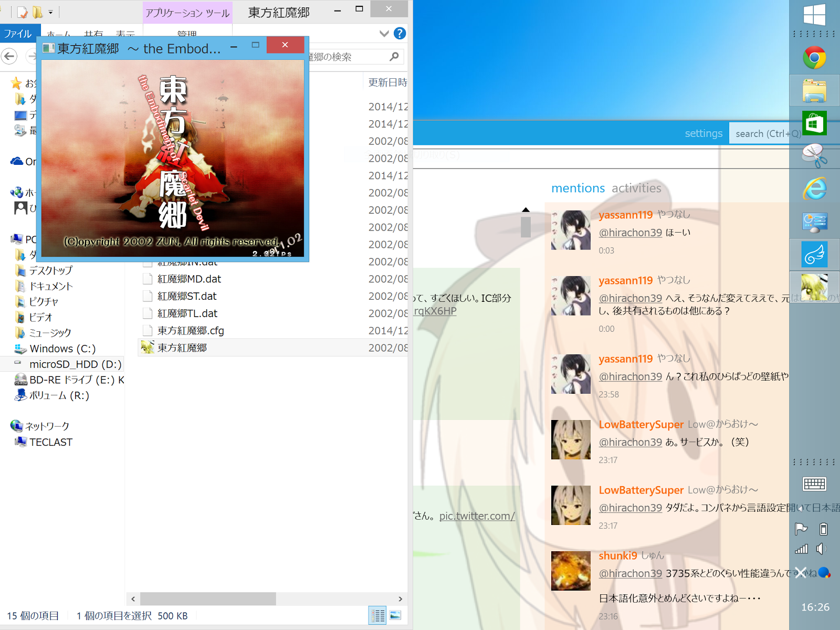840x630 pixels.
Task: Launch the Snipping Tool from the taskbar
Action: tap(814, 156)
